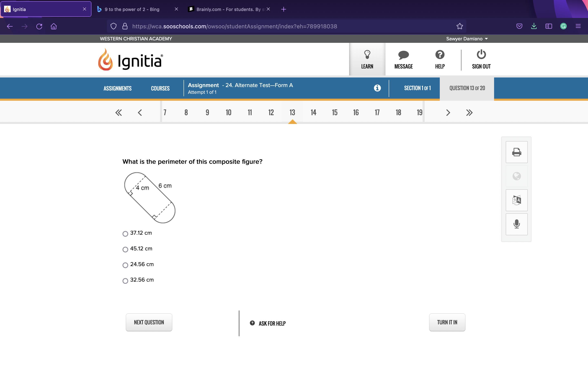The image size is (588, 367).
Task: Select the 37.12 cm answer
Action: tap(125, 234)
